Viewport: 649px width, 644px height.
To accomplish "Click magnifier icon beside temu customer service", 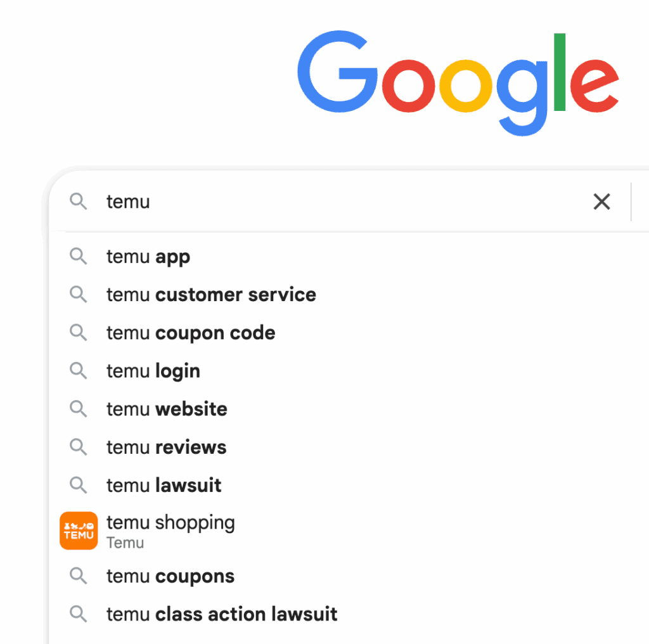I will 78,294.
